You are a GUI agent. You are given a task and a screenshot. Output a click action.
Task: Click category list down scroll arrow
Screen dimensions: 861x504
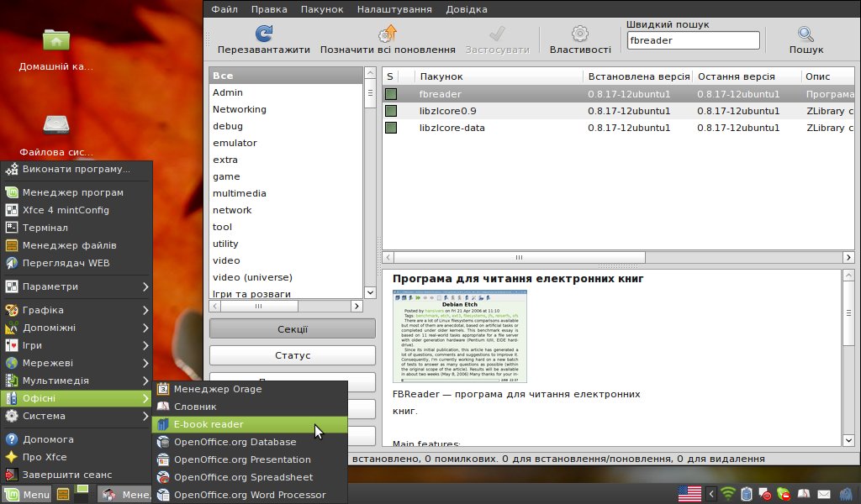click(370, 292)
